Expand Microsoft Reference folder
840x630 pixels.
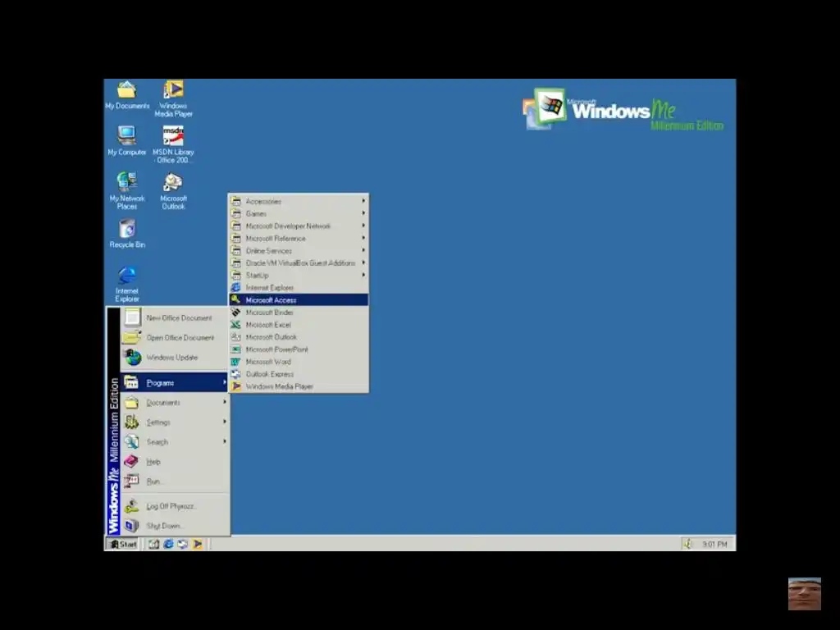pos(299,239)
